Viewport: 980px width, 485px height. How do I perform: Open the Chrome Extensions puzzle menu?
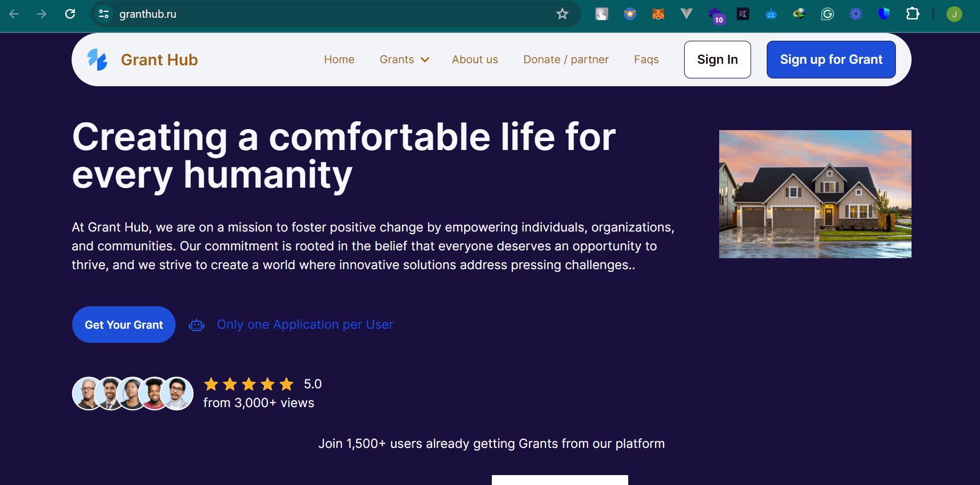pos(913,14)
